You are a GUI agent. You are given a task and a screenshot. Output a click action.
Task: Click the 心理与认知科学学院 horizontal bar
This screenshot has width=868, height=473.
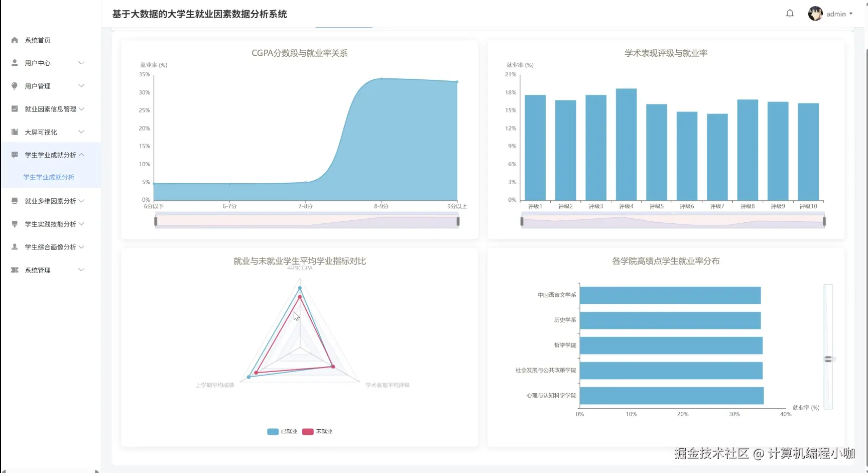(672, 396)
